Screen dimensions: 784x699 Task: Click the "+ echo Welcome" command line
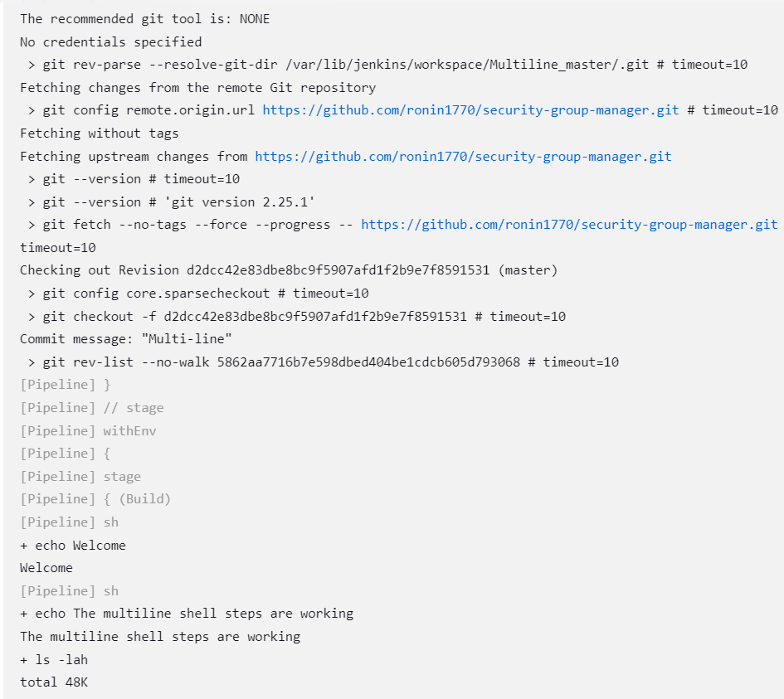click(73, 546)
